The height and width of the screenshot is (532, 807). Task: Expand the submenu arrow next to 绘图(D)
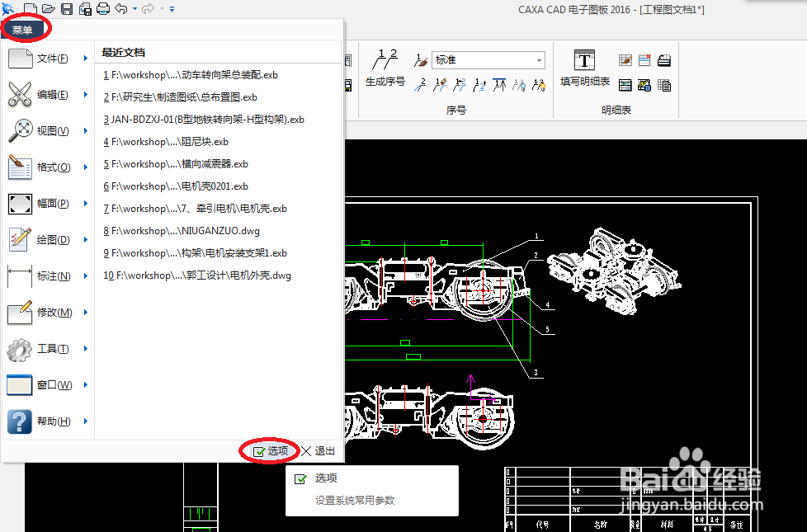86,240
